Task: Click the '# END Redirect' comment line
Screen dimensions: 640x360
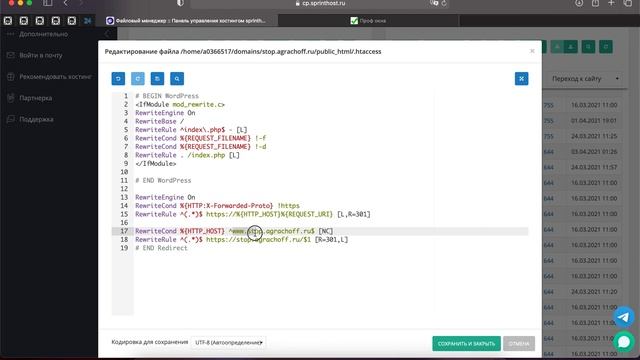Action: [161, 248]
